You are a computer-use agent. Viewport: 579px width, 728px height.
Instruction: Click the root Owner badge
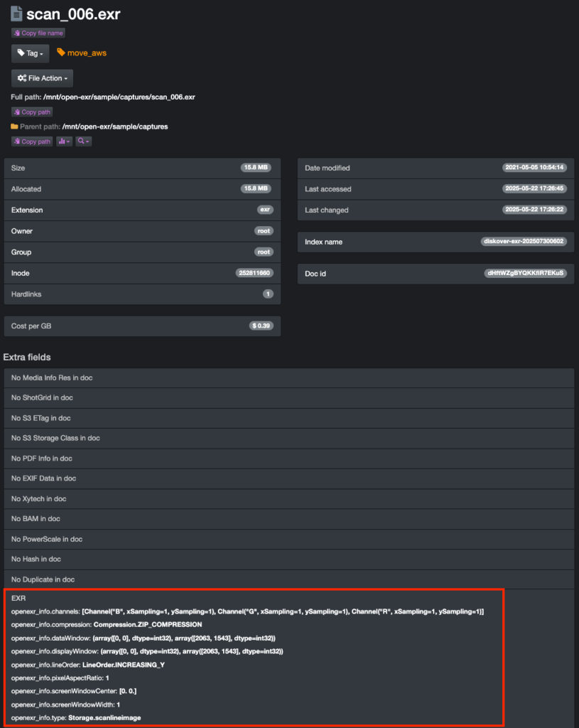pos(264,231)
